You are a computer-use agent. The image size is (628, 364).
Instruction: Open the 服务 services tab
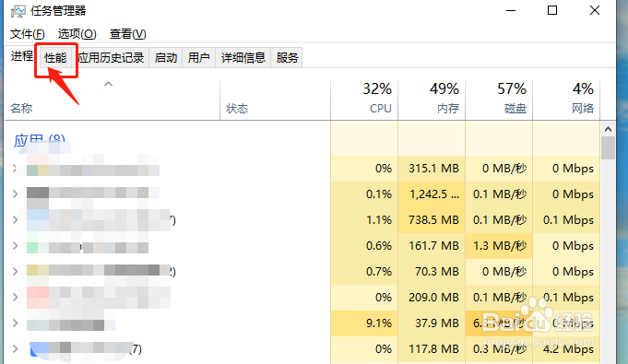point(287,58)
